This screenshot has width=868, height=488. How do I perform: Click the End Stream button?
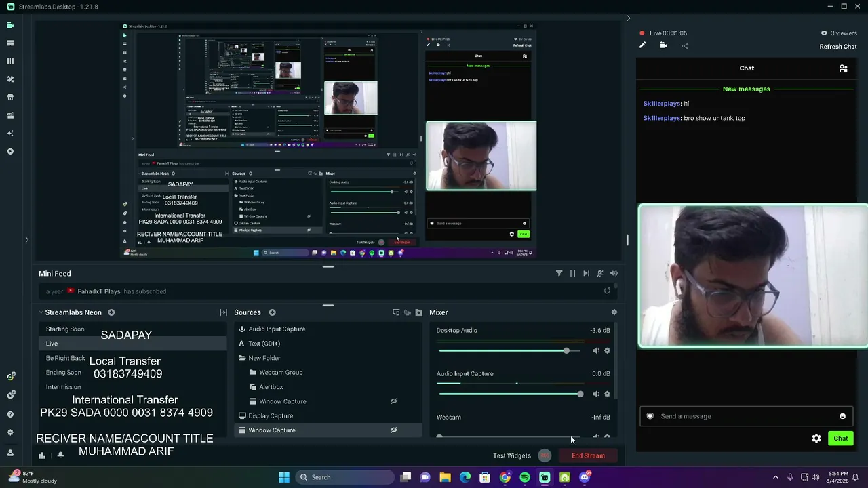coord(588,455)
